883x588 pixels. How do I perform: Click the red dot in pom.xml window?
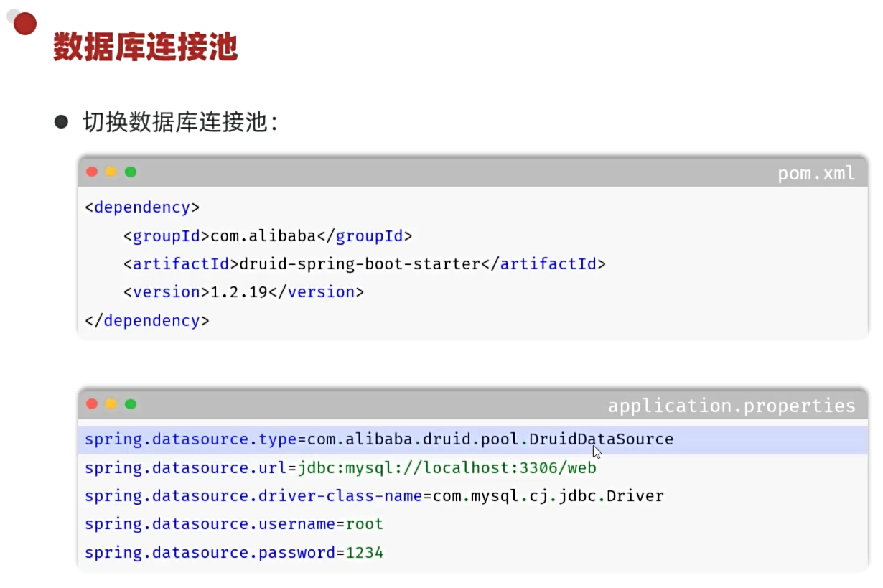(x=92, y=172)
